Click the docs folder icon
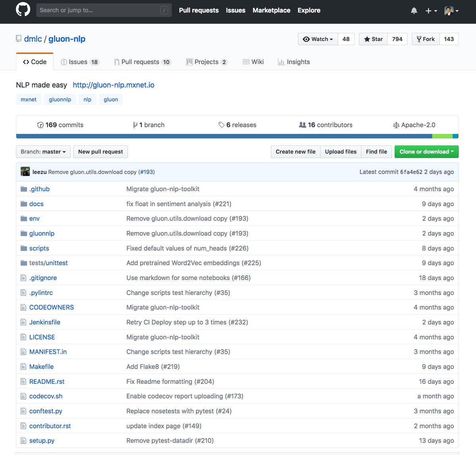 (24, 204)
